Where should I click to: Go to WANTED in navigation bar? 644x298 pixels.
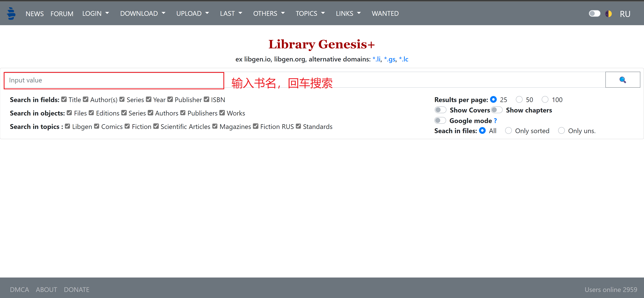(385, 13)
